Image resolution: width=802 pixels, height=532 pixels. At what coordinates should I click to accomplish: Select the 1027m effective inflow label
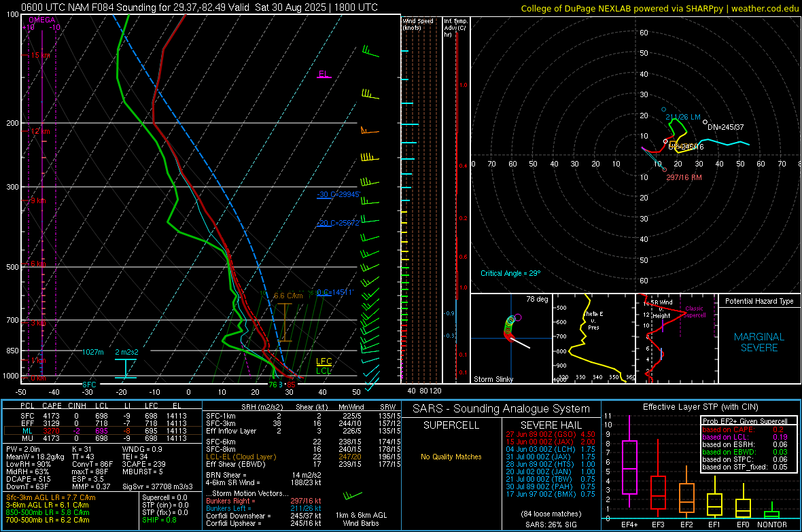(93, 352)
